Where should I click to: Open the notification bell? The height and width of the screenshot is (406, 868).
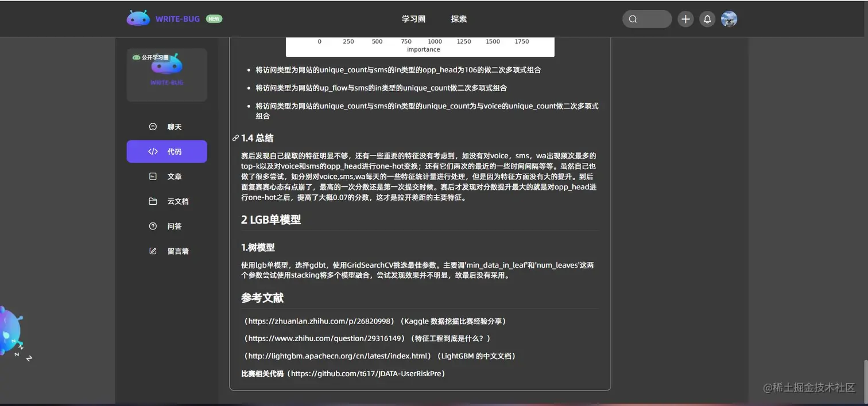point(707,19)
